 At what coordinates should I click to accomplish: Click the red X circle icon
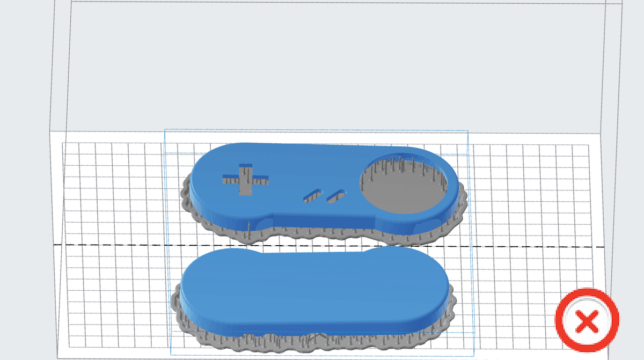coord(587,321)
